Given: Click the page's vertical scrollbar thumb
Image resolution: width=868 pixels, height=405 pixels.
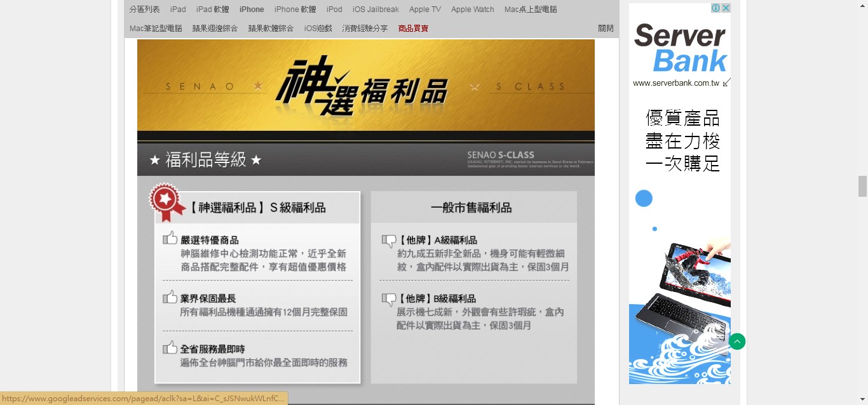Looking at the screenshot, I should tap(862, 186).
